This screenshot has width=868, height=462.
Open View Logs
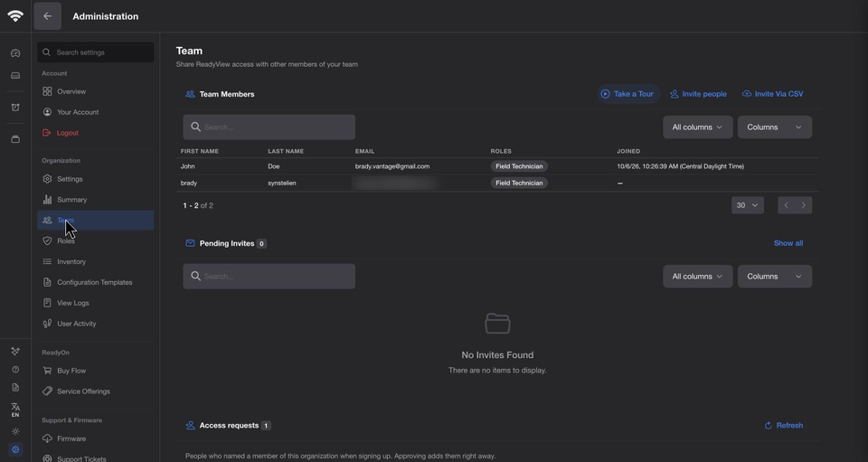tap(96, 303)
